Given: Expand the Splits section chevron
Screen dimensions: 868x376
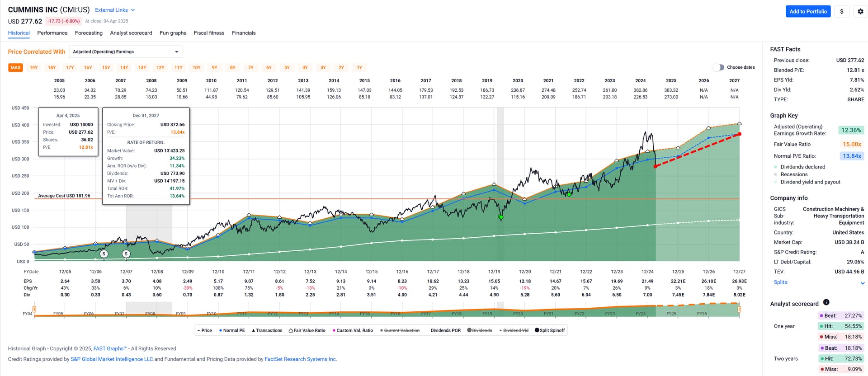Looking at the screenshot, I should click(x=863, y=283).
